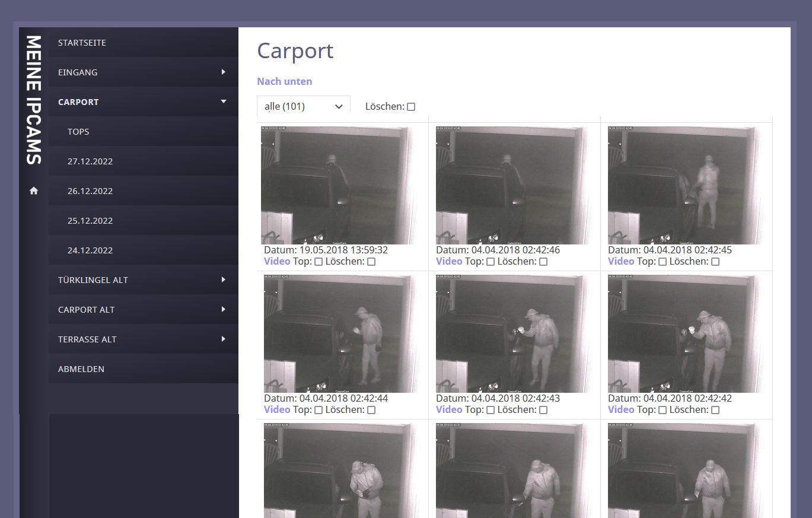This screenshot has height=518, width=812.
Task: Collapse the Carport menu arrow
Action: pyautogui.click(x=224, y=101)
